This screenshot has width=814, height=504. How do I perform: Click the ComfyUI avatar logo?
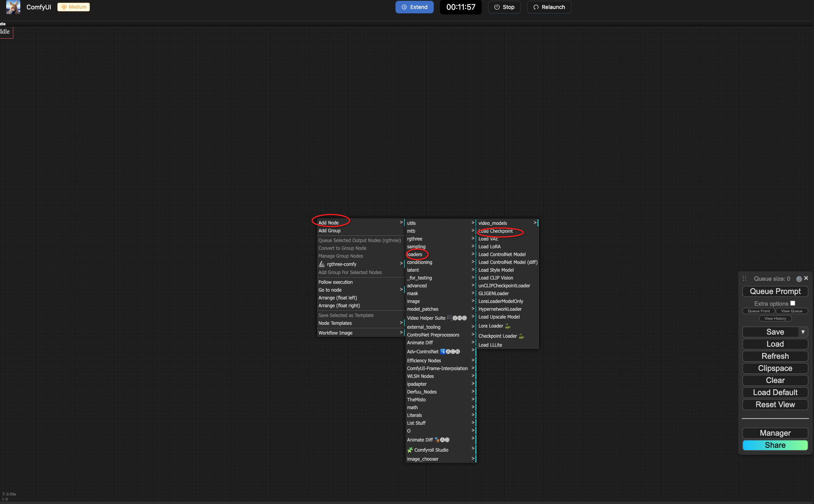[x=13, y=7]
